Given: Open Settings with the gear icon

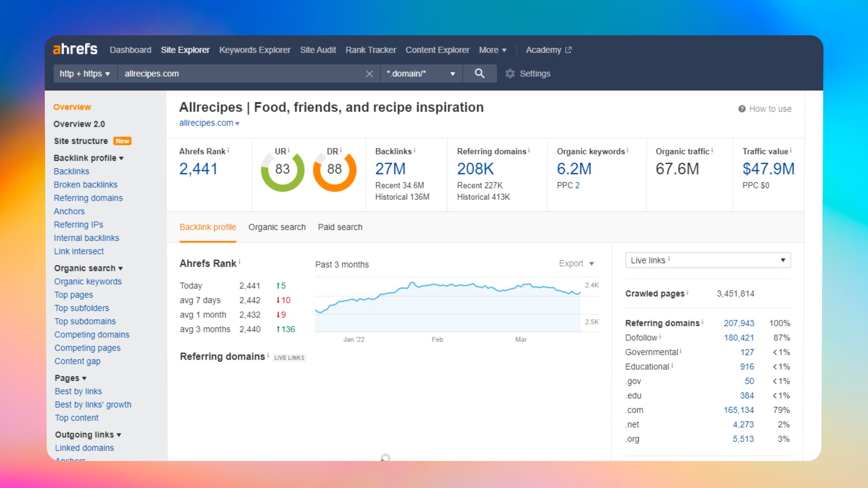Looking at the screenshot, I should tap(510, 74).
